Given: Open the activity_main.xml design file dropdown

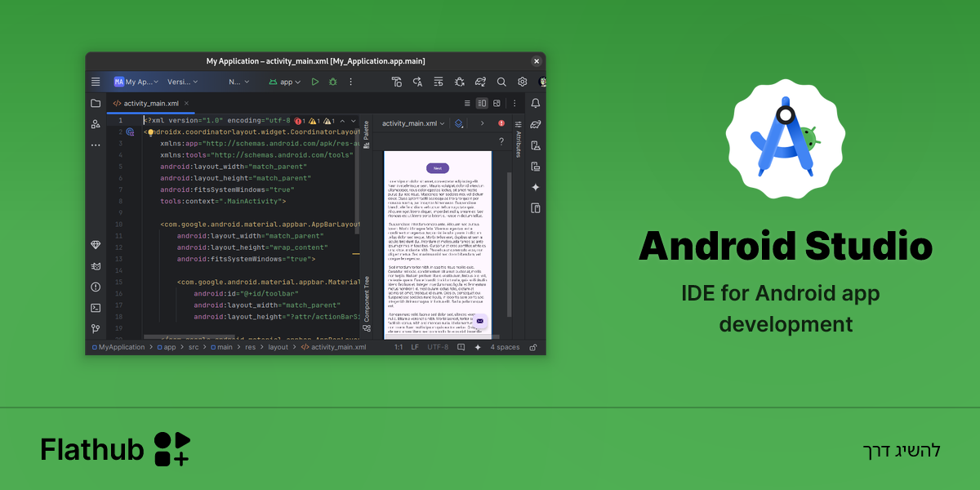Looking at the screenshot, I should [x=413, y=123].
